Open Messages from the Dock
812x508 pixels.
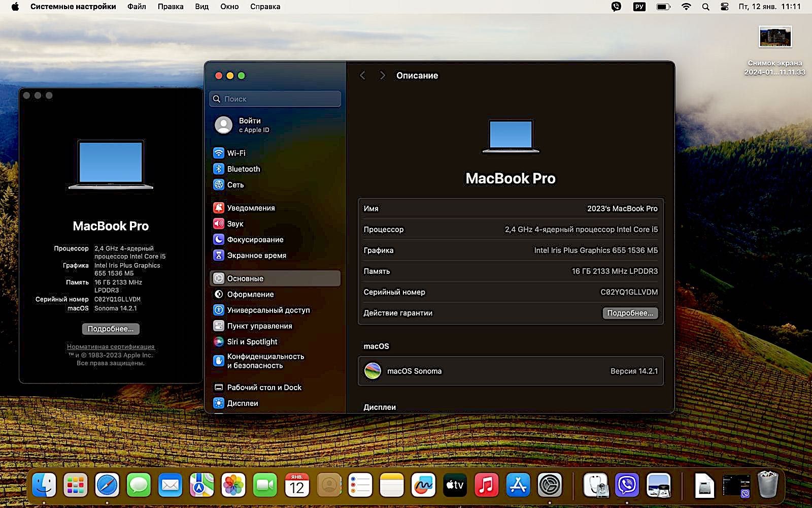click(139, 485)
